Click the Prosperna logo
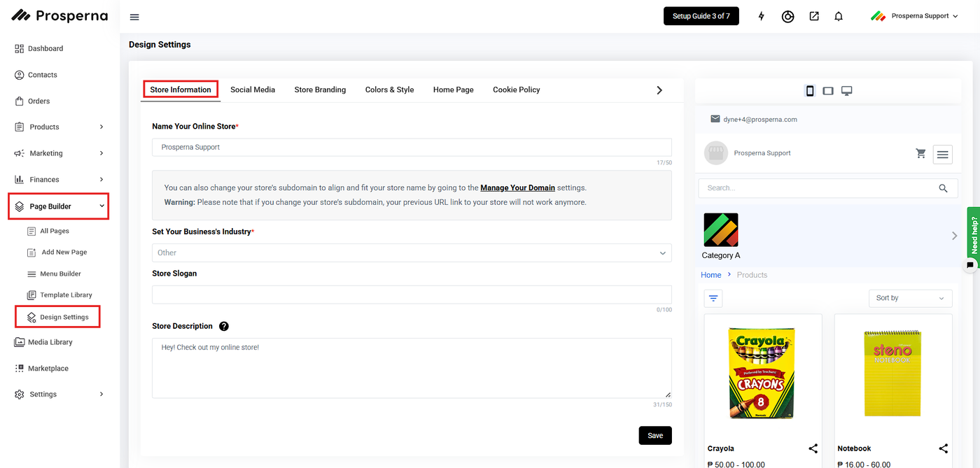 (x=59, y=15)
